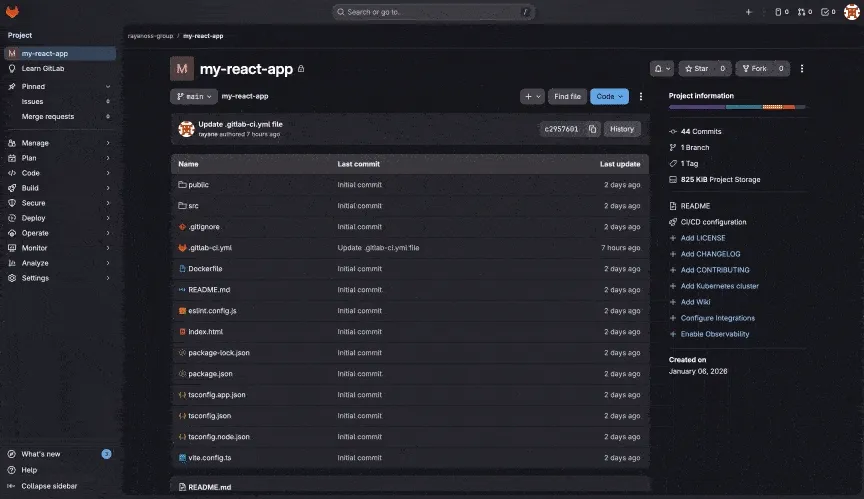Click the Fork button
This screenshot has height=499, width=864.
point(753,69)
